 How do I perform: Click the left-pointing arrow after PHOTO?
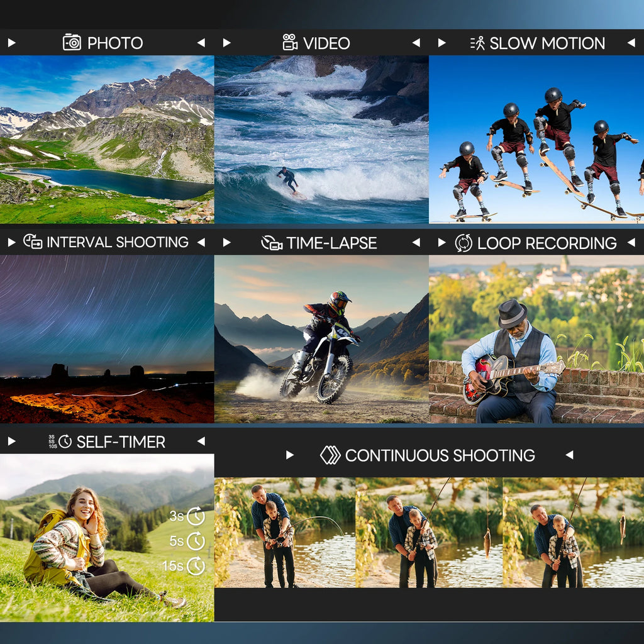201,42
